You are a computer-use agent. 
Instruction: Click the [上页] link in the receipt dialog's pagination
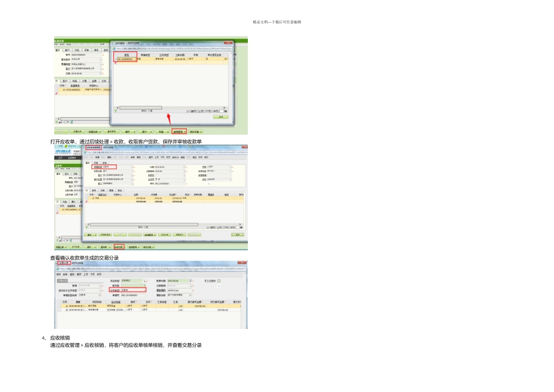point(219,228)
